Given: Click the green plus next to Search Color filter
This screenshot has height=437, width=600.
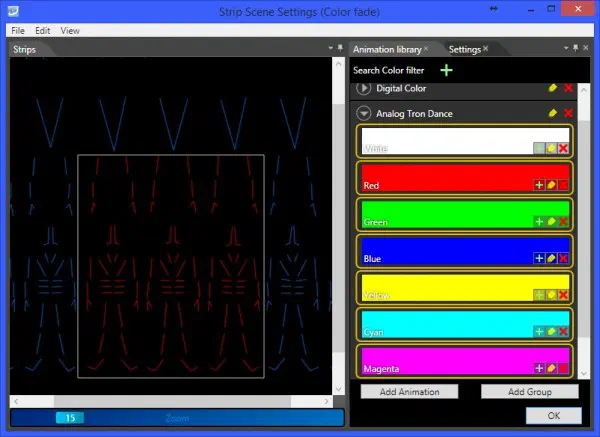Looking at the screenshot, I should coord(446,70).
